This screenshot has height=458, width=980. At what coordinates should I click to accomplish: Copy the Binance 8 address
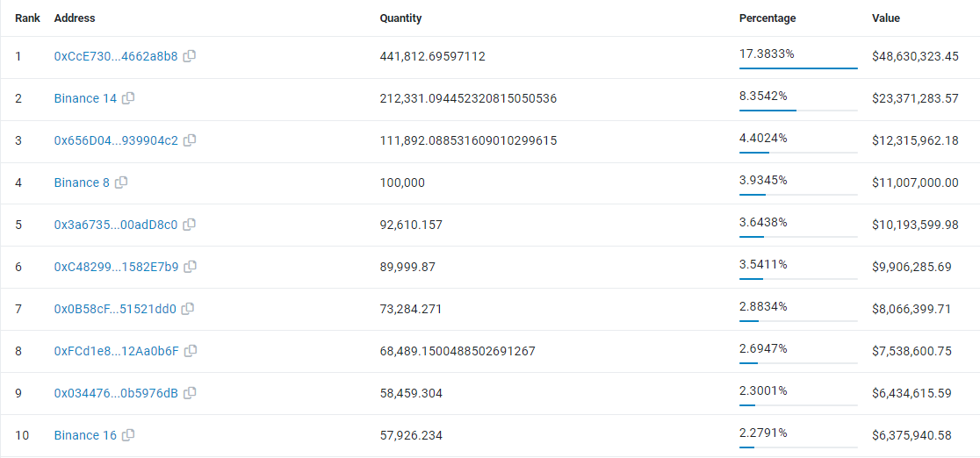pyautogui.click(x=121, y=182)
